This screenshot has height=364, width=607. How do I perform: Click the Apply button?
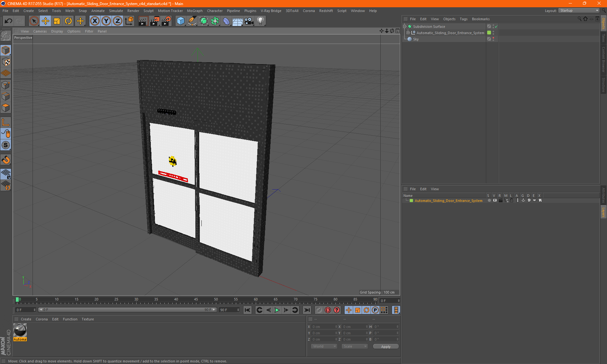pos(385,347)
